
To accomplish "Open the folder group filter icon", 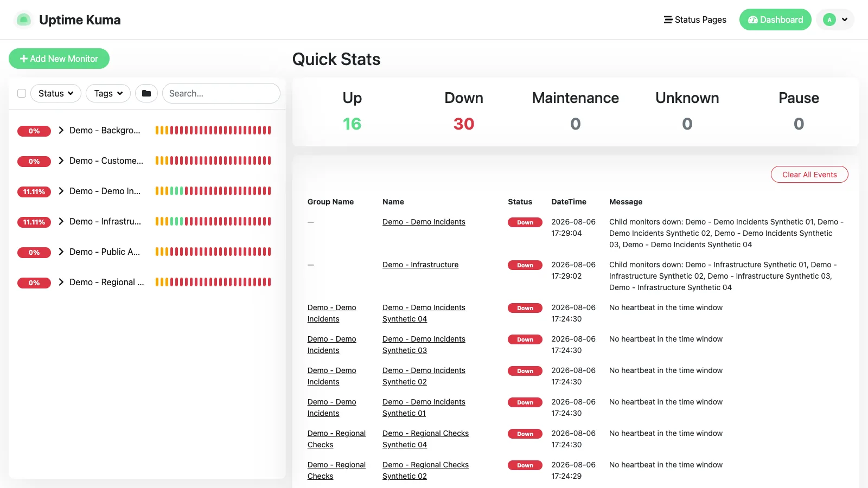I will click(146, 93).
